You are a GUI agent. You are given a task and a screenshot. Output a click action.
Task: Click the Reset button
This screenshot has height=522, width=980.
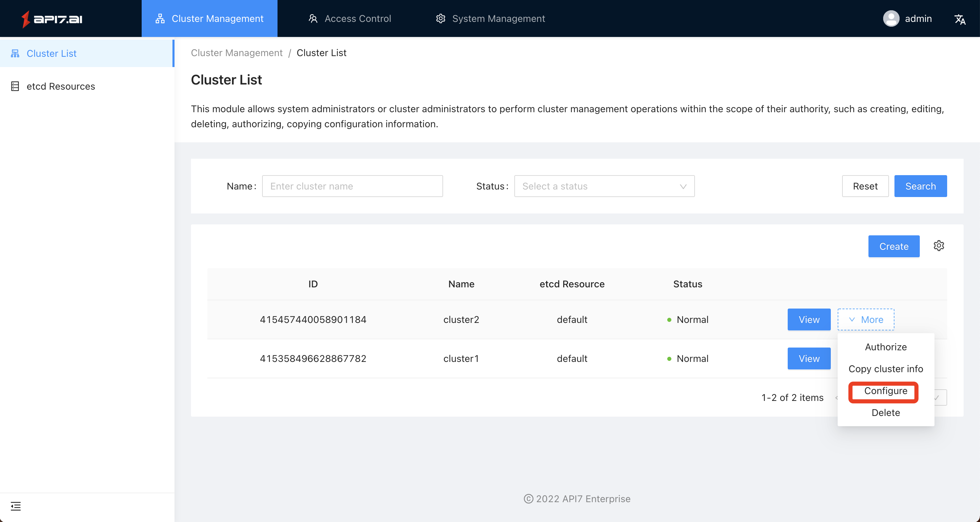pyautogui.click(x=865, y=186)
